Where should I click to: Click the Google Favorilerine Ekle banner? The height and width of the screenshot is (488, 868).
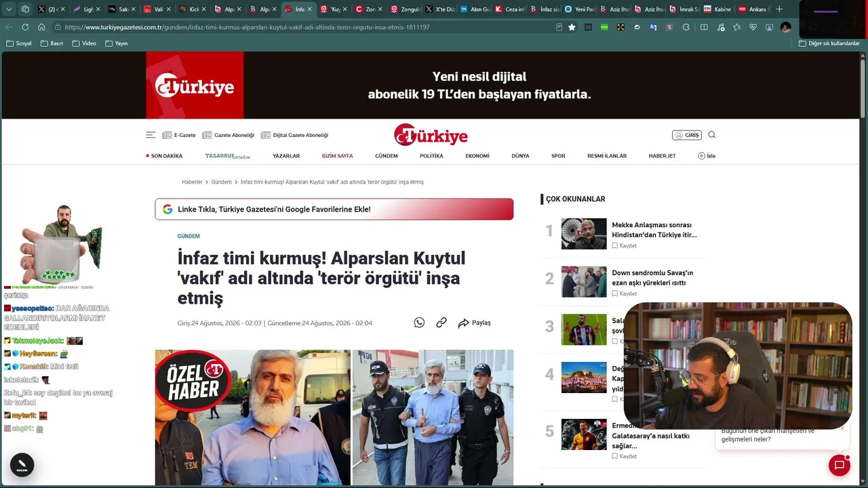pos(334,209)
